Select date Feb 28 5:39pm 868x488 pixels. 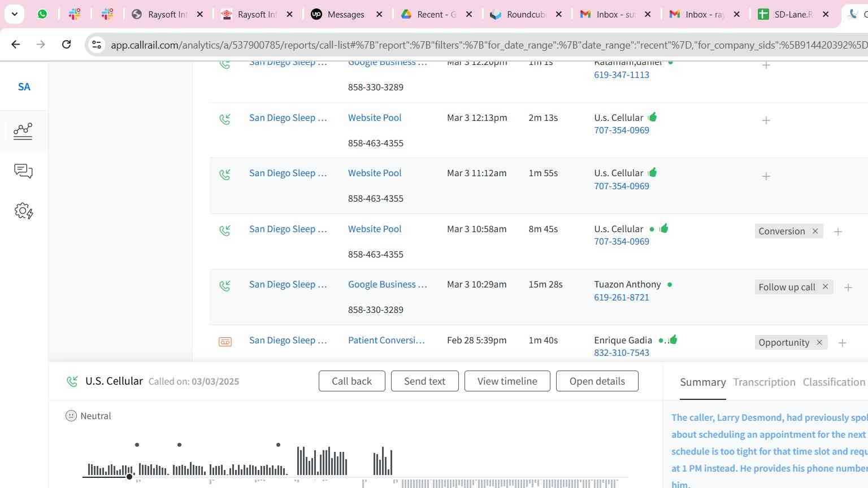click(476, 340)
